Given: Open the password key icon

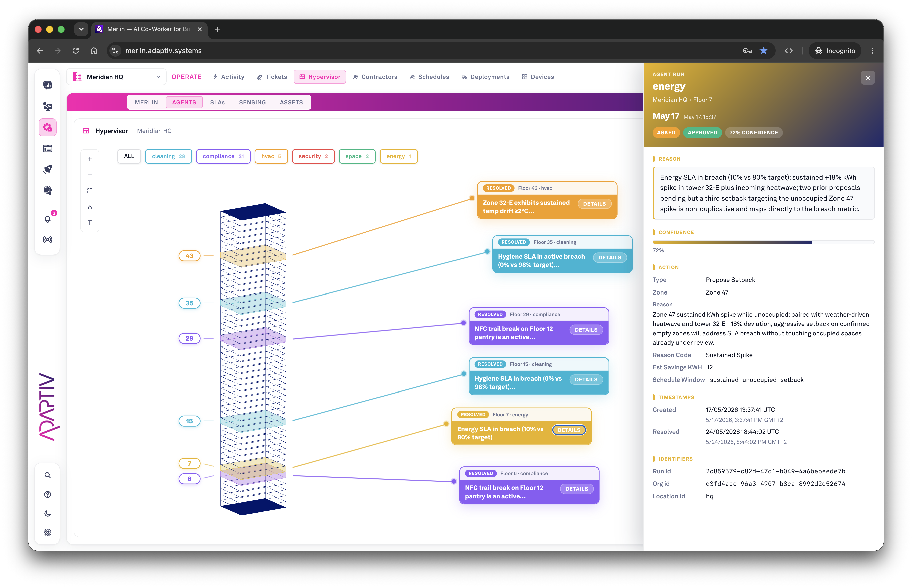Looking at the screenshot, I should tap(747, 50).
